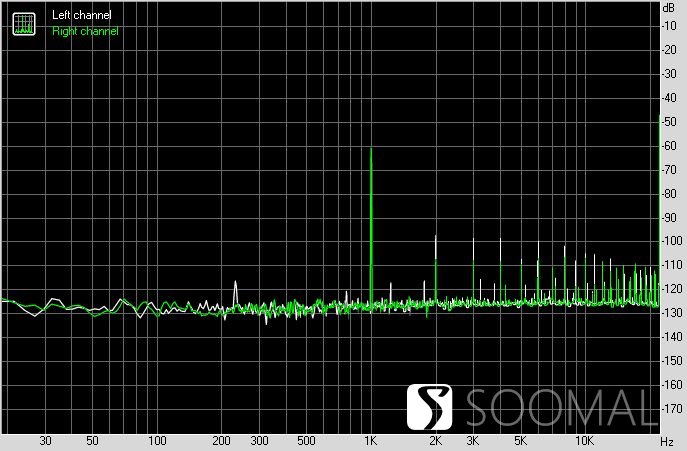Click the 3K frequency axis label
The height and width of the screenshot is (451, 687).
coord(473,441)
